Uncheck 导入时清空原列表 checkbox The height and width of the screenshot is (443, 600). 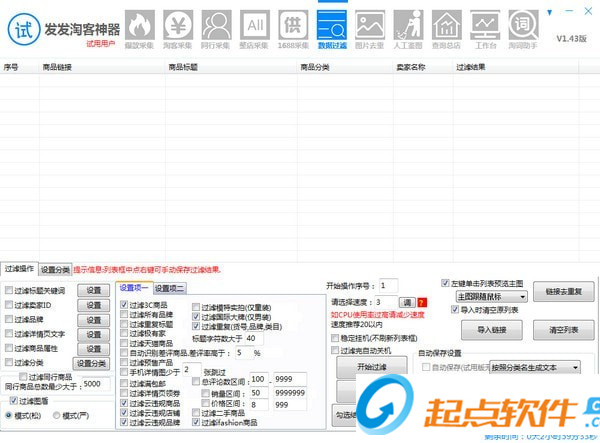click(455, 309)
